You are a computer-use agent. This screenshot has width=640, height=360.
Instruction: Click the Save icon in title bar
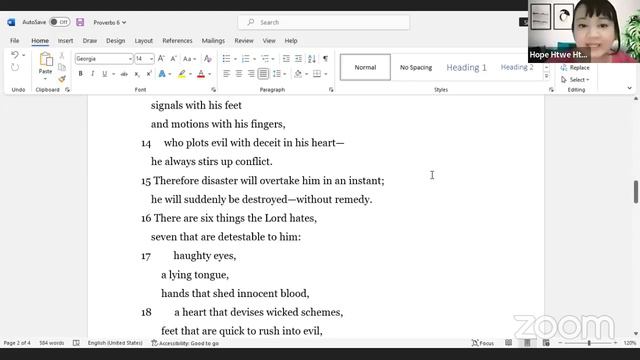(80, 22)
